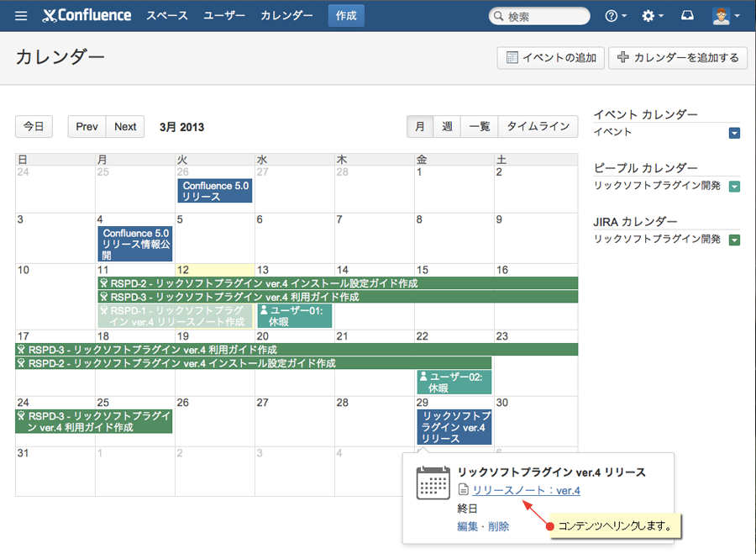Open RSPD-3 event in week of 11
Screen dimensions: 756x554
point(338,297)
